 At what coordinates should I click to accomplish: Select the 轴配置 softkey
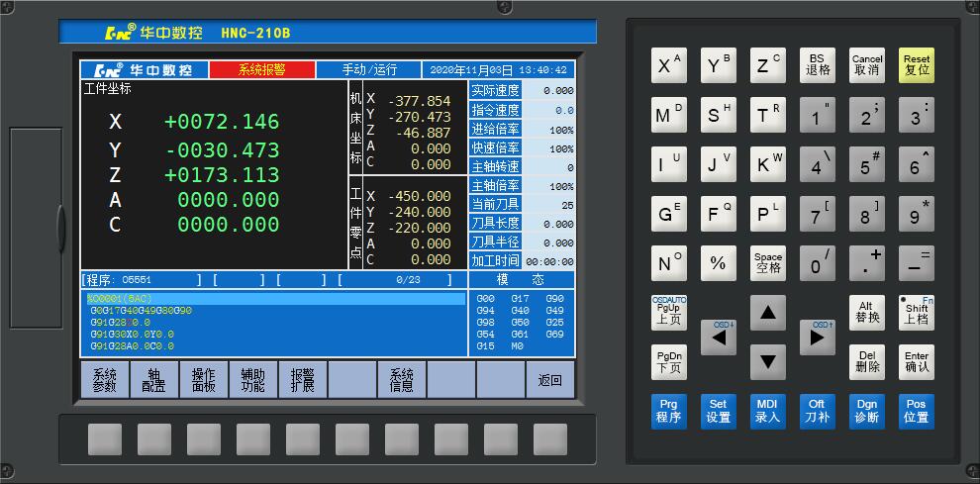[x=154, y=380]
